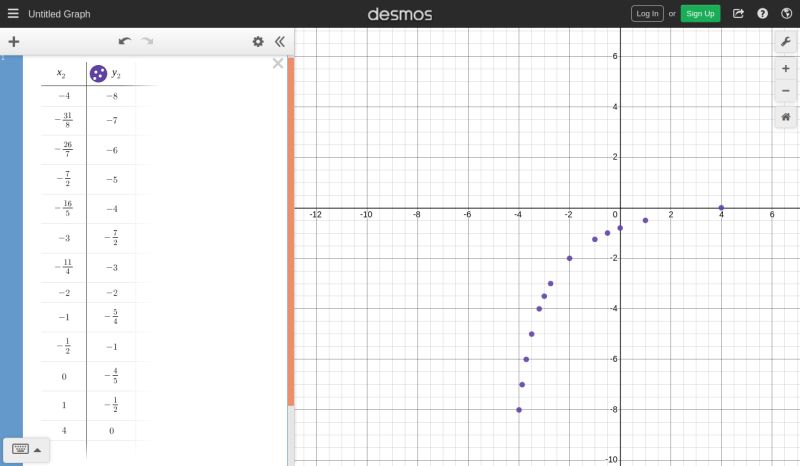The image size is (800, 466).
Task: Edit the y cell containing 0
Action: tap(112, 431)
